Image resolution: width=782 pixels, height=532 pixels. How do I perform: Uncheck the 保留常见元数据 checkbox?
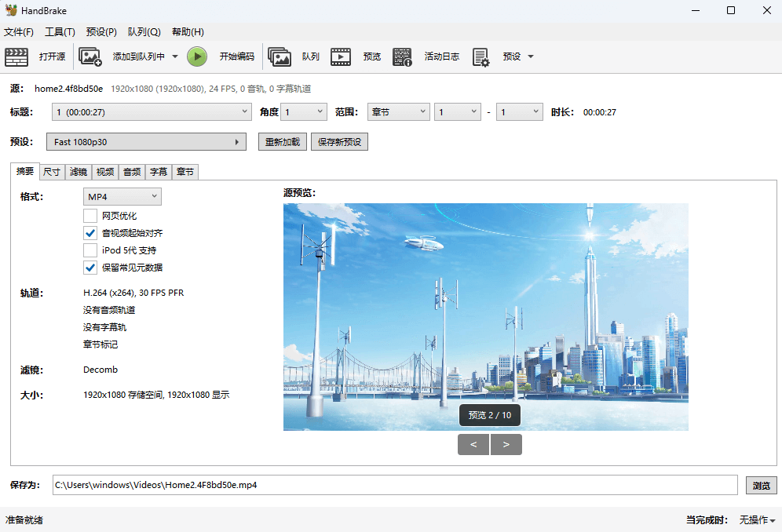coord(90,268)
